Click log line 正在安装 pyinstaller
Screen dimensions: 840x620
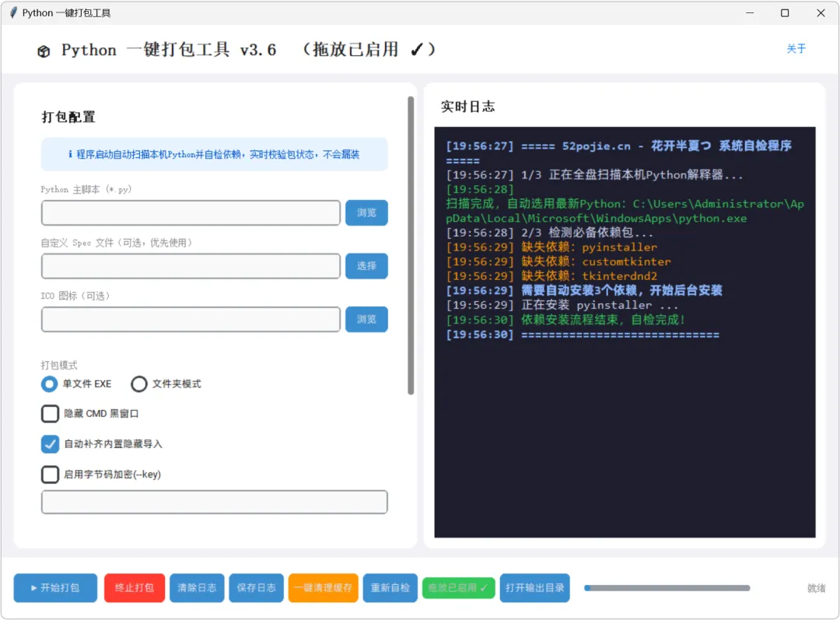pyautogui.click(x=562, y=305)
